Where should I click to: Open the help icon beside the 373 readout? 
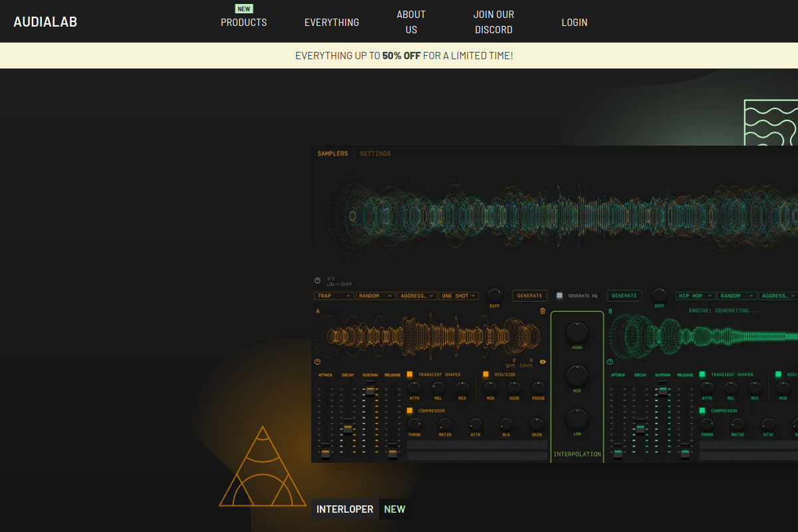tap(317, 281)
